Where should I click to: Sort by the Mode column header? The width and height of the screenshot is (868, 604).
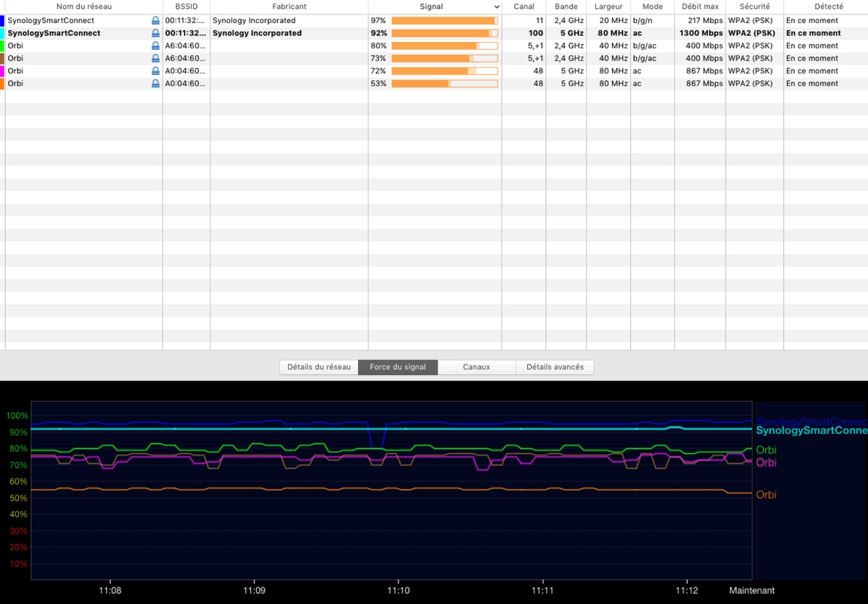(652, 7)
